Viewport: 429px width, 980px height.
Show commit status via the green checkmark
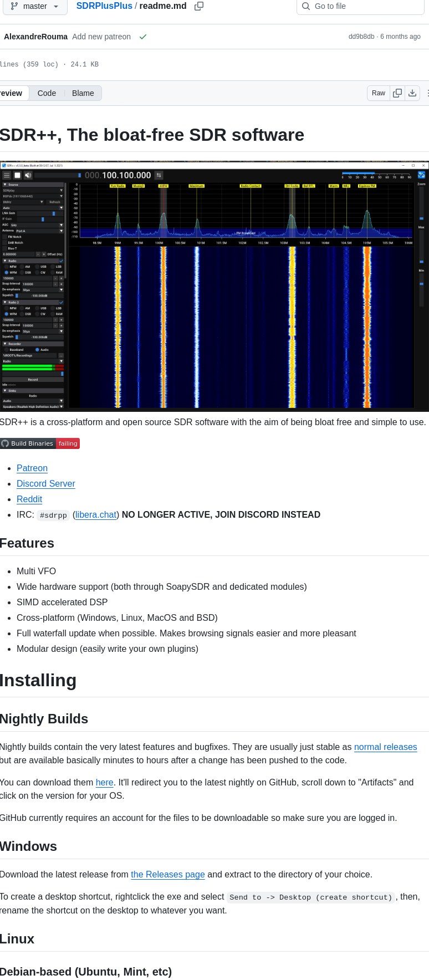[x=143, y=37]
